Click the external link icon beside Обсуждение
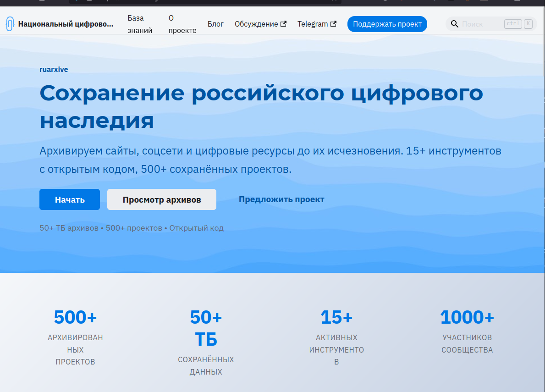The width and height of the screenshot is (545, 392). [x=284, y=24]
